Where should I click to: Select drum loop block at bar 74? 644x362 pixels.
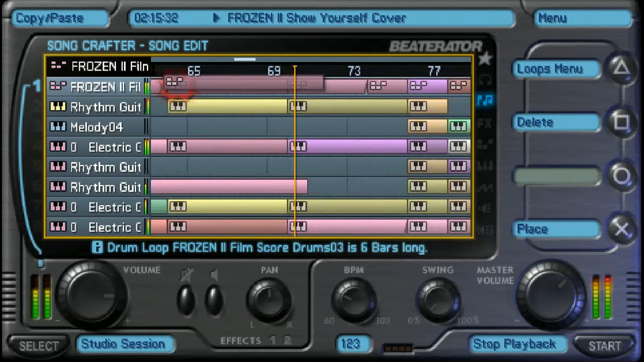pos(387,86)
